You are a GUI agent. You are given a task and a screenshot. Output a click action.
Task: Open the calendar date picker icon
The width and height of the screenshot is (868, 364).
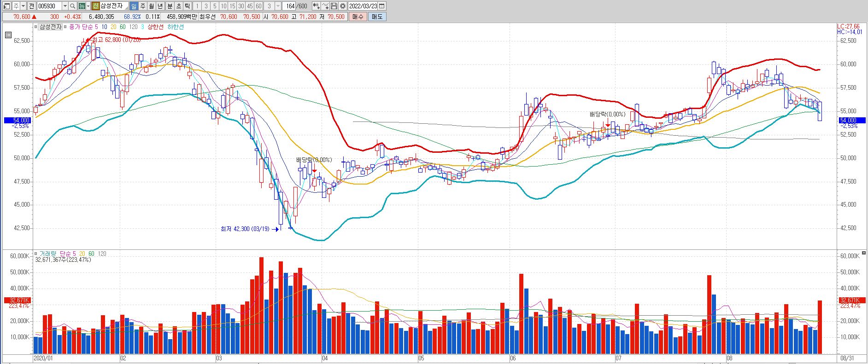tap(381, 6)
